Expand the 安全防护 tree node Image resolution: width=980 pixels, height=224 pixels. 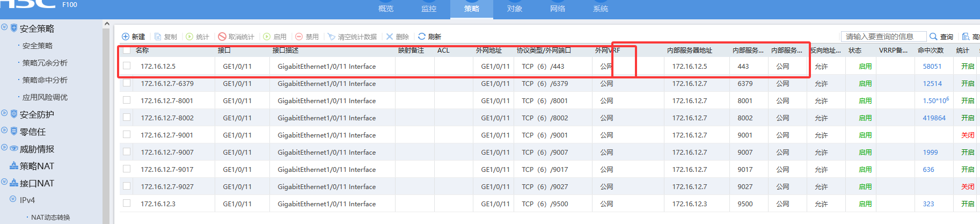(x=4, y=113)
